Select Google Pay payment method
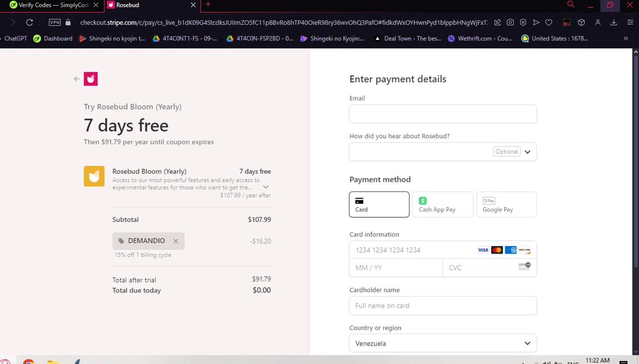The image size is (639, 364). tap(507, 204)
